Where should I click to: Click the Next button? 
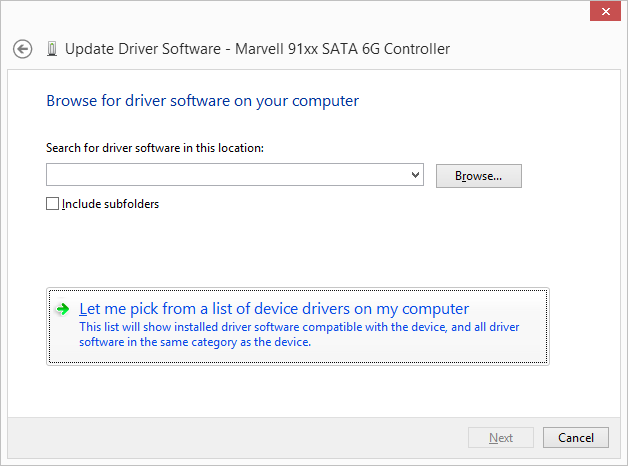coord(501,438)
